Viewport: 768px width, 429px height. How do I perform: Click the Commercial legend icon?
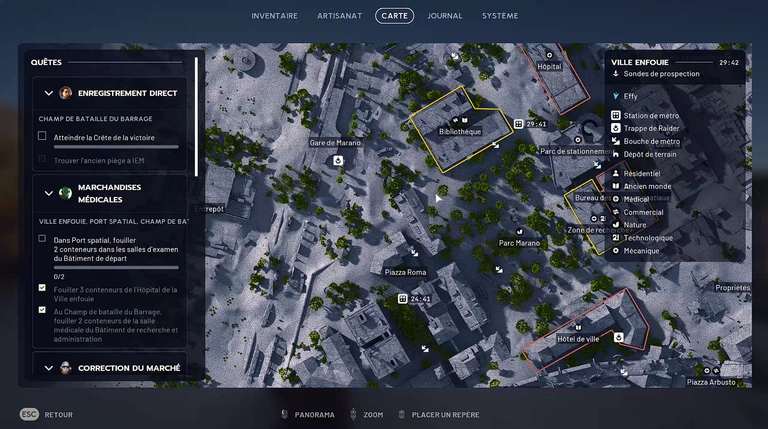[x=616, y=212]
